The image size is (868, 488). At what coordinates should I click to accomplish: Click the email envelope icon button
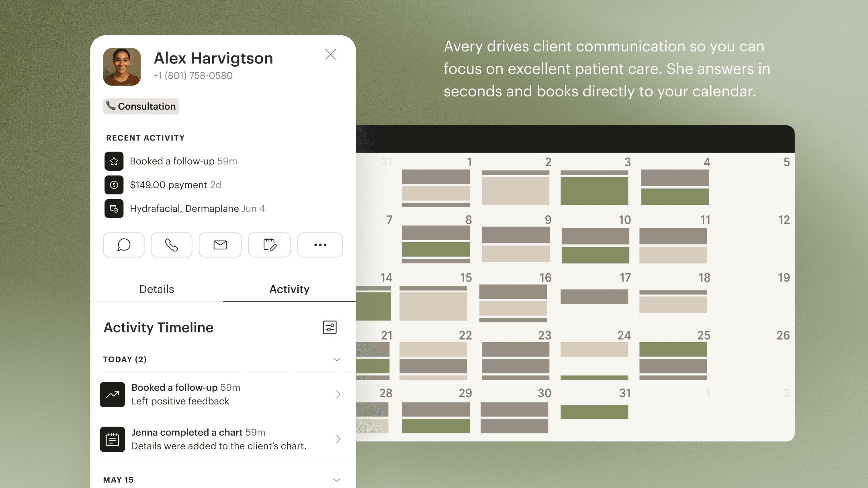pyautogui.click(x=220, y=245)
